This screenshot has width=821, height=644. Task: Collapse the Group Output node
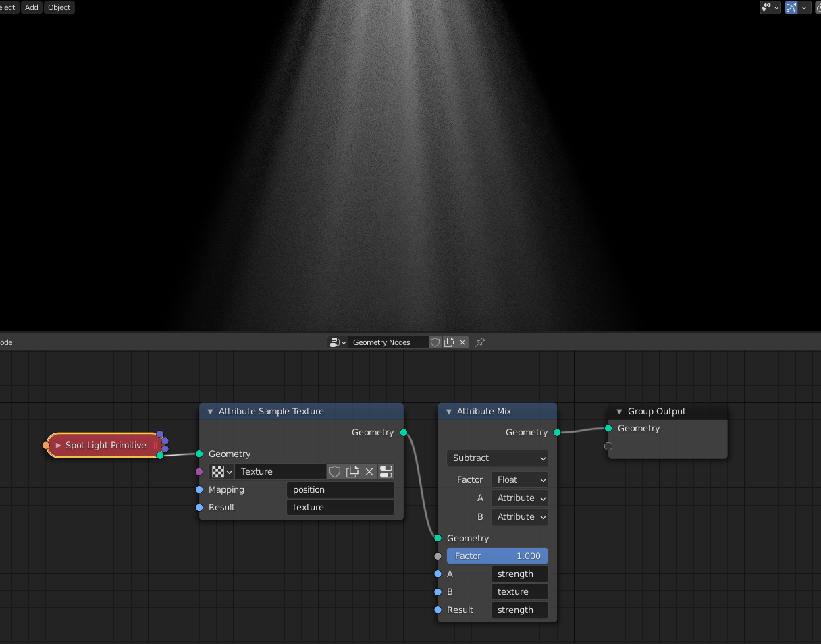click(x=619, y=411)
